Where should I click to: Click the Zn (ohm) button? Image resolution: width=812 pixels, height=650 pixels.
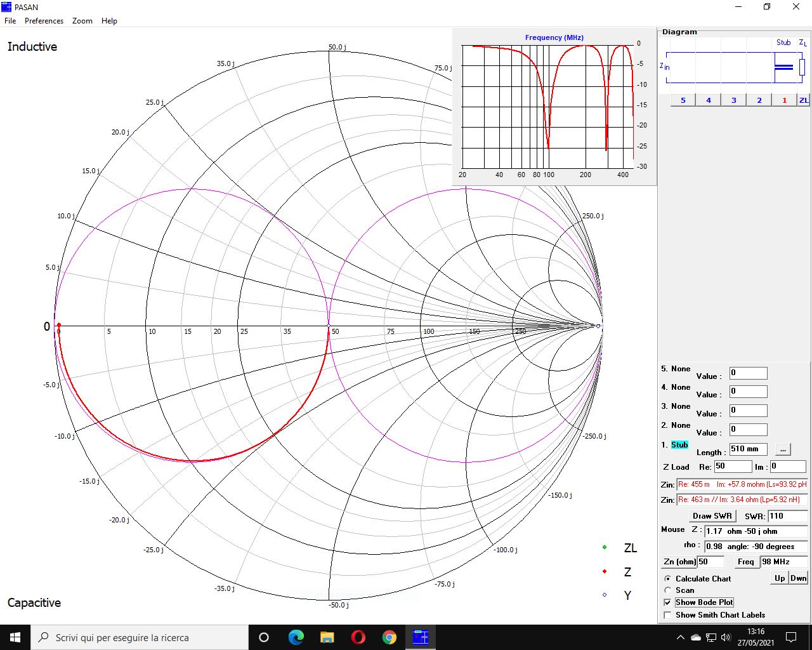[679, 562]
